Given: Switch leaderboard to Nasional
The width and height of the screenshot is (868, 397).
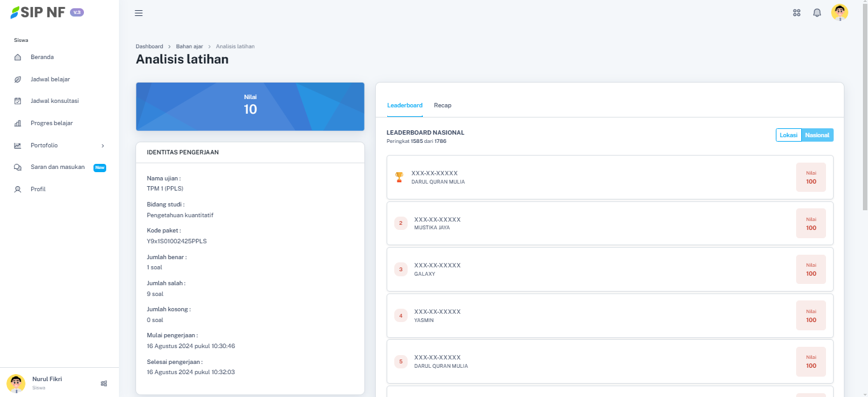Looking at the screenshot, I should tap(817, 135).
